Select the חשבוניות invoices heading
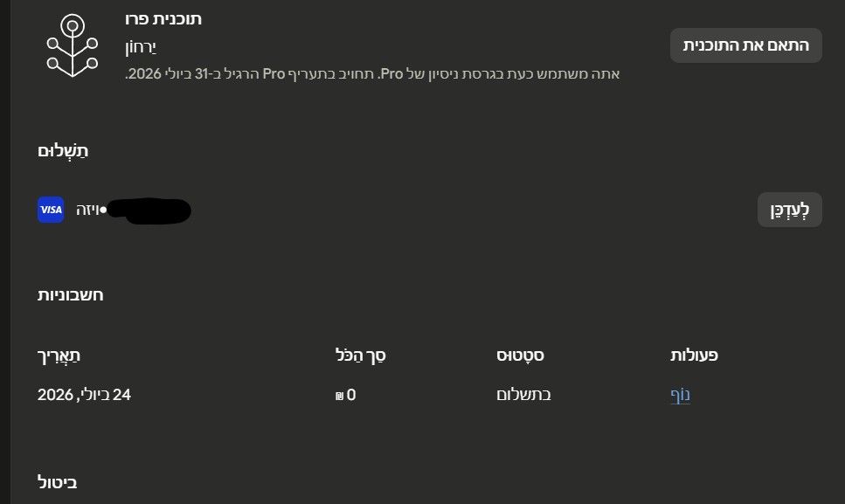 click(70, 295)
